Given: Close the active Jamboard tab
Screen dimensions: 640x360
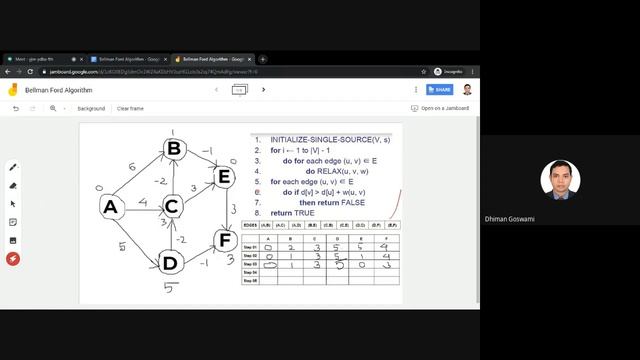Looking at the screenshot, I should [x=249, y=59].
